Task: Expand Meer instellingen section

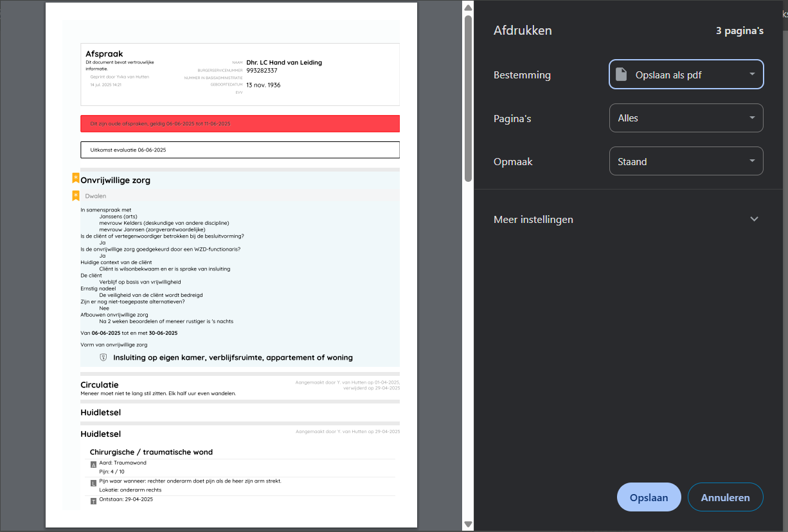Action: [533, 219]
